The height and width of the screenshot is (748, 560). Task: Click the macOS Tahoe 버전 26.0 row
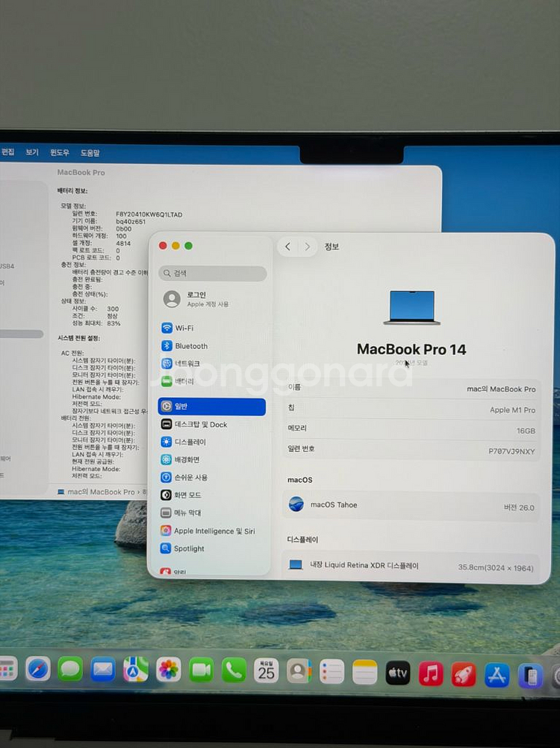[x=411, y=506]
